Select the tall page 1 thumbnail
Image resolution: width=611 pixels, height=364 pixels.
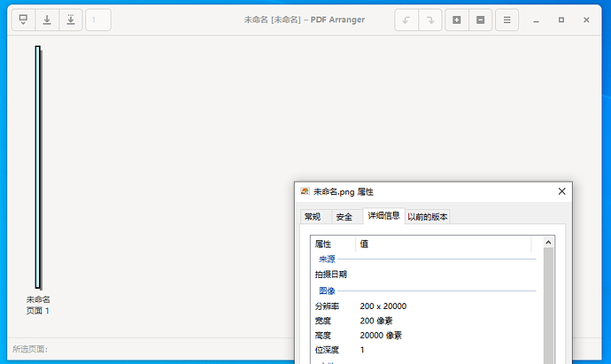click(38, 167)
